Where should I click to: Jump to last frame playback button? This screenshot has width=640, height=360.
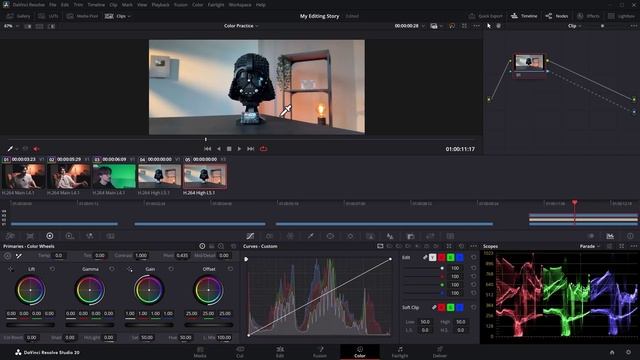tap(251, 149)
